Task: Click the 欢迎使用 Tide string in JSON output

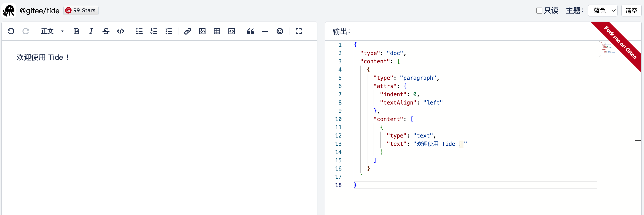Action: pos(440,144)
